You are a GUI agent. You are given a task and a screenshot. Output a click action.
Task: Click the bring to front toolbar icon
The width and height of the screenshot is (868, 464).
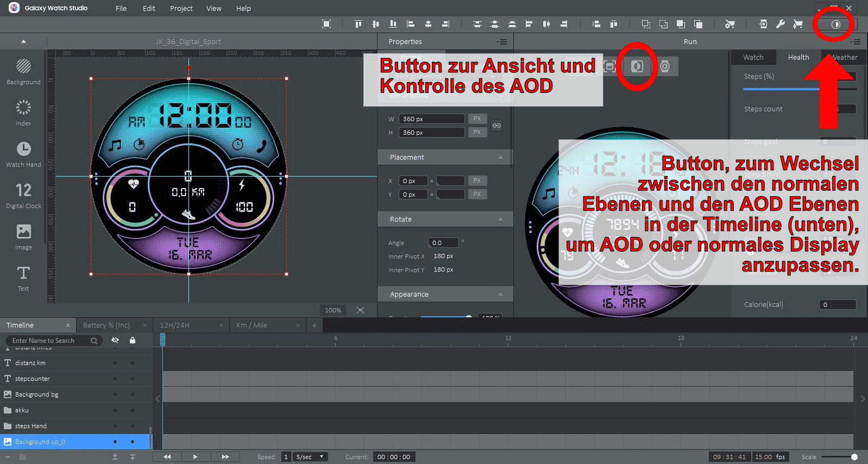click(x=681, y=24)
